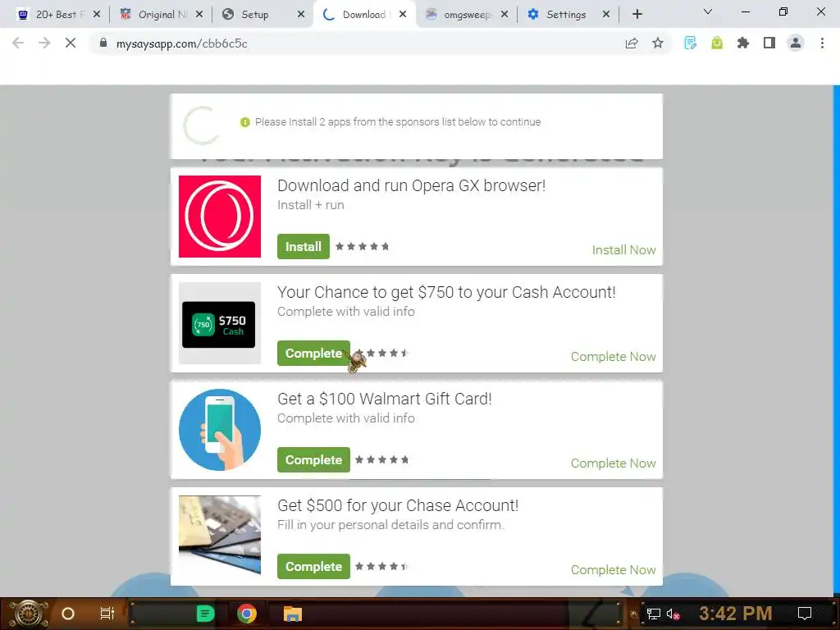Viewport: 840px width, 630px height.
Task: Open the Extensions puzzle piece menu
Action: [743, 43]
